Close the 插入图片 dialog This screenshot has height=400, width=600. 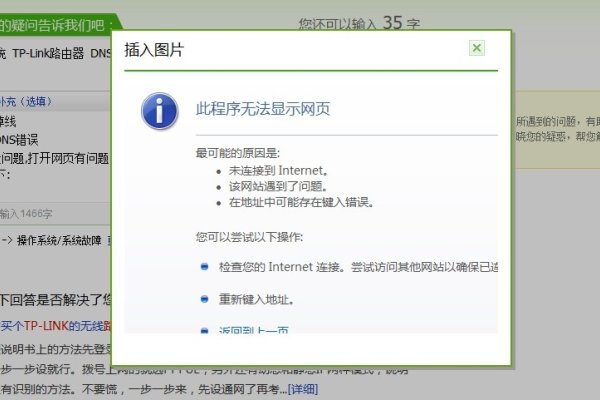[x=477, y=48]
